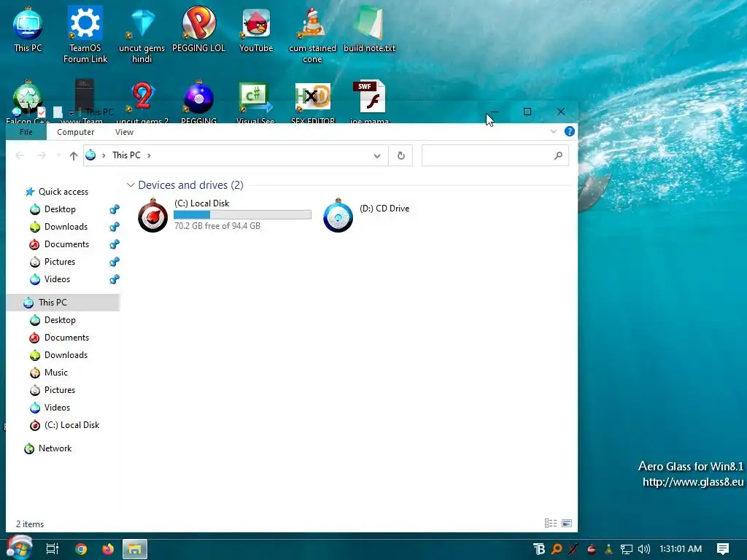The image size is (747, 560).
Task: Click the This PC breadcrumb in the address bar
Action: (126, 155)
